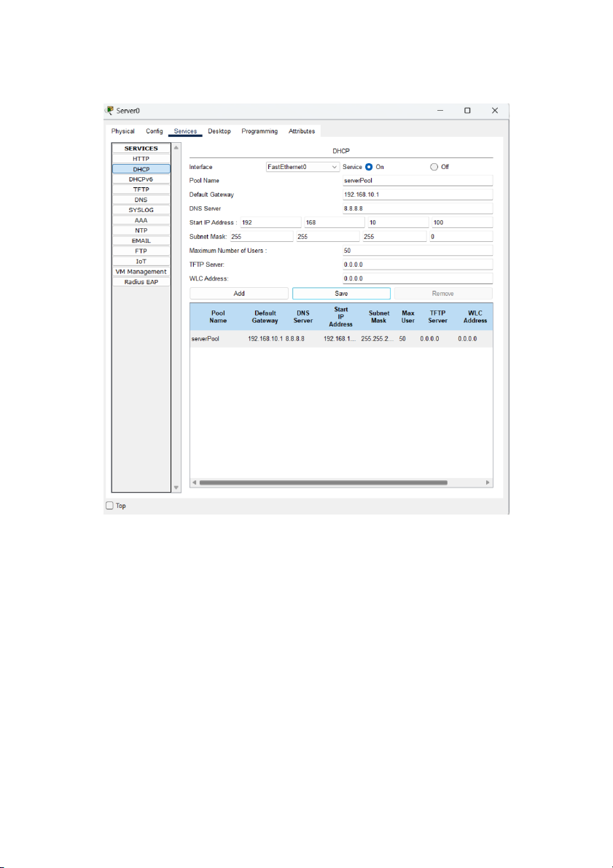Click the Maximum Number of Users field
The height and width of the screenshot is (868, 613).
pyautogui.click(x=418, y=250)
